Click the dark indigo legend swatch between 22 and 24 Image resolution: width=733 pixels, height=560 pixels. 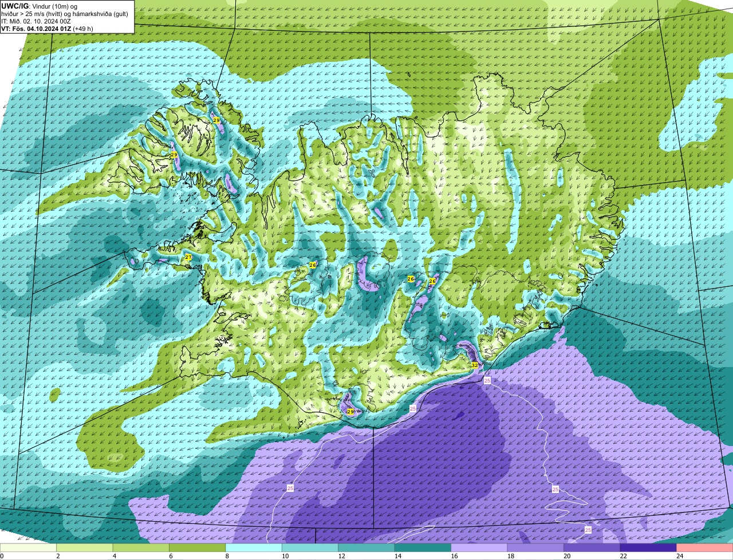coord(648,548)
